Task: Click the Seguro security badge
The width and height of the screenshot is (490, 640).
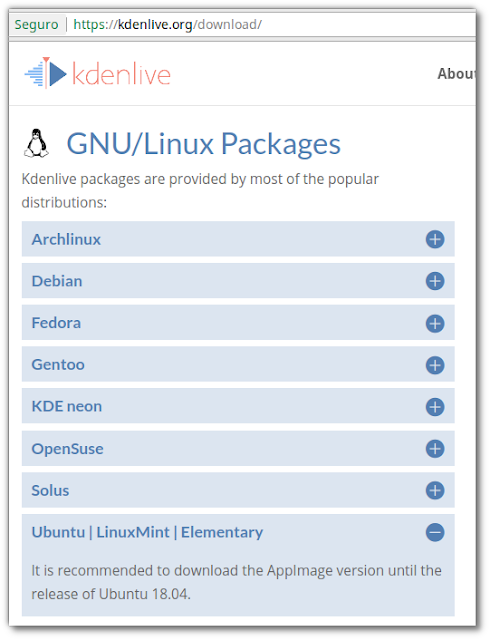Action: pos(36,24)
